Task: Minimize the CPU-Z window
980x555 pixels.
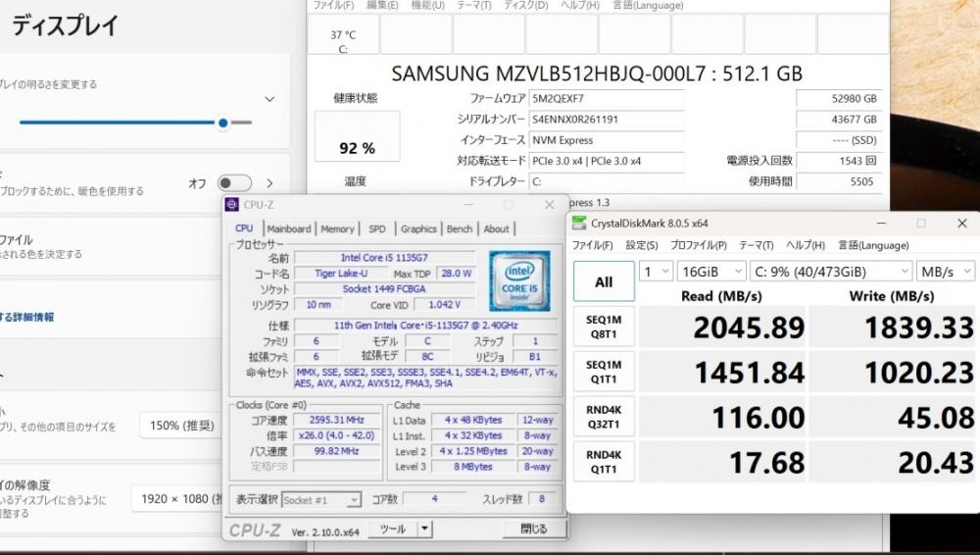Action: [x=468, y=205]
